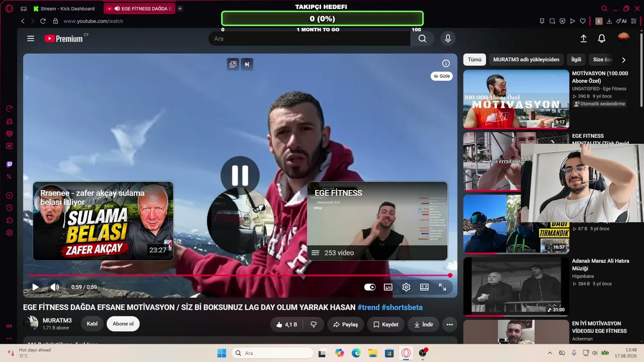This screenshot has width=644, height=362.
Task: Open GX Cleaner broom in sidebar
Action: pyautogui.click(x=9, y=121)
